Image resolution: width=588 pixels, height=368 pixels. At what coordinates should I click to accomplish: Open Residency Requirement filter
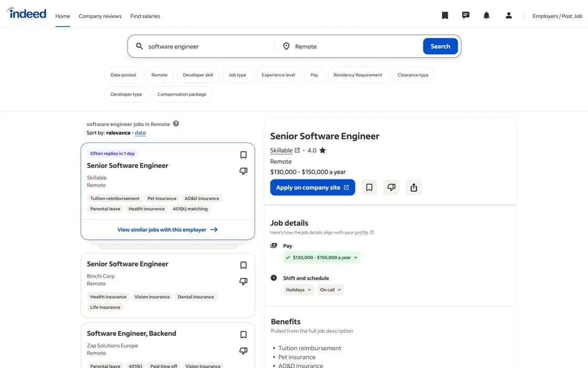tap(358, 75)
